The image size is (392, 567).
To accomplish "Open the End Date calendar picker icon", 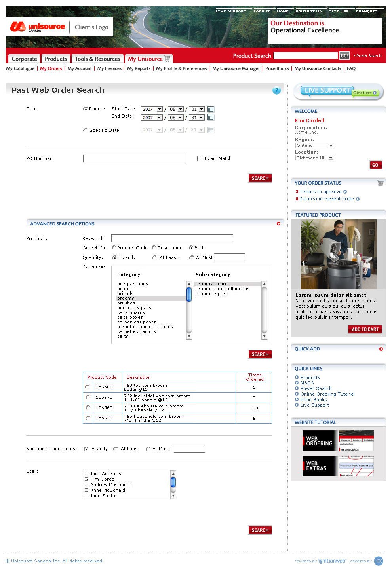I will coord(211,118).
